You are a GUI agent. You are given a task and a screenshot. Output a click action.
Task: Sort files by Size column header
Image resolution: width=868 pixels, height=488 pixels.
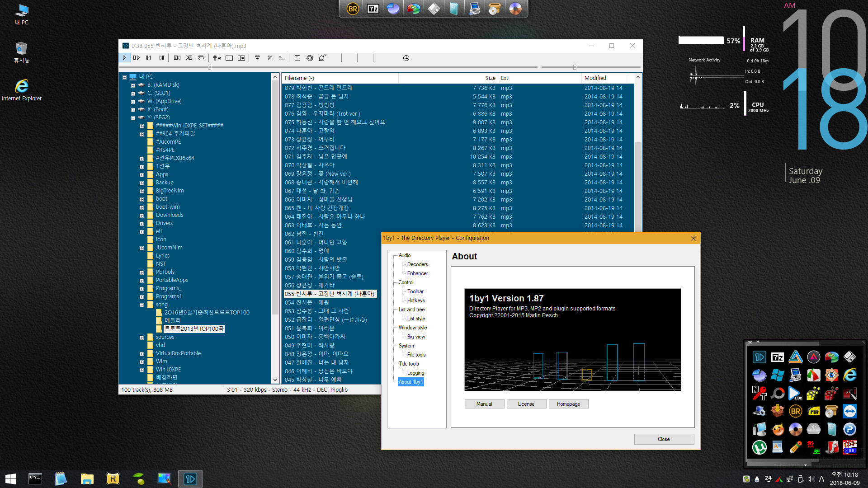coord(448,78)
